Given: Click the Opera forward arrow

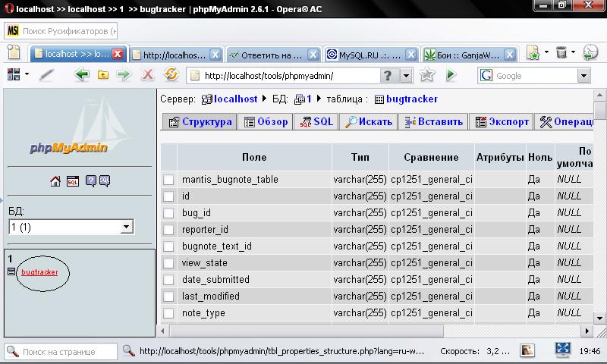Looking at the screenshot, I should point(124,74).
